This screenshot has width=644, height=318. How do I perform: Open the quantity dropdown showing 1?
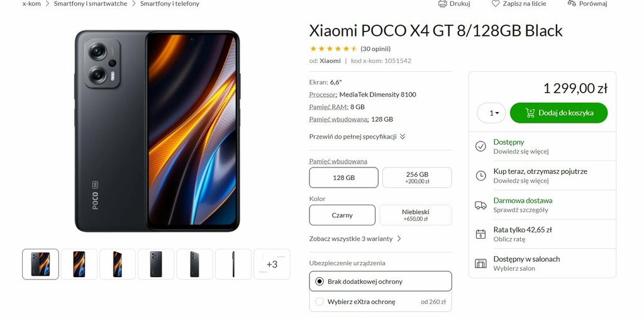click(491, 113)
